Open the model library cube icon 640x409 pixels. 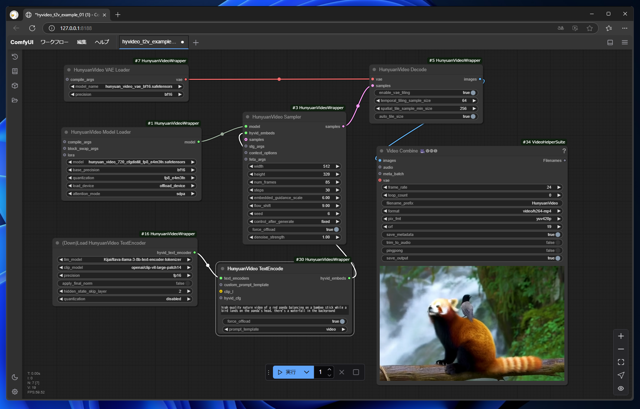14,86
